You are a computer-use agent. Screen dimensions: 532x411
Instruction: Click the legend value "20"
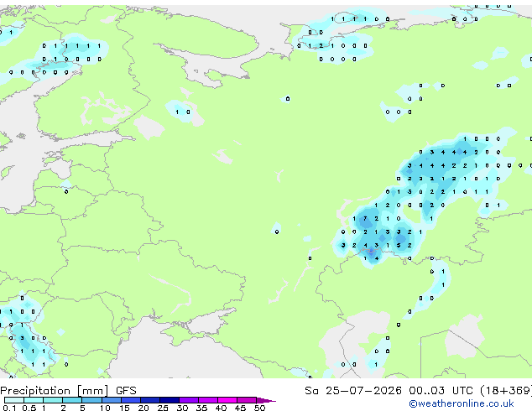click(143, 408)
